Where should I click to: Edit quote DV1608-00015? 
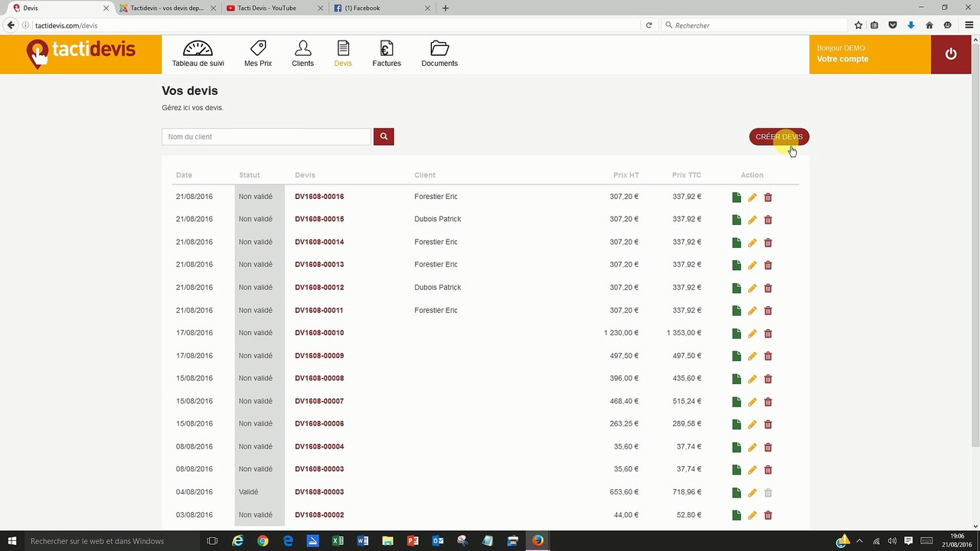[x=752, y=220]
